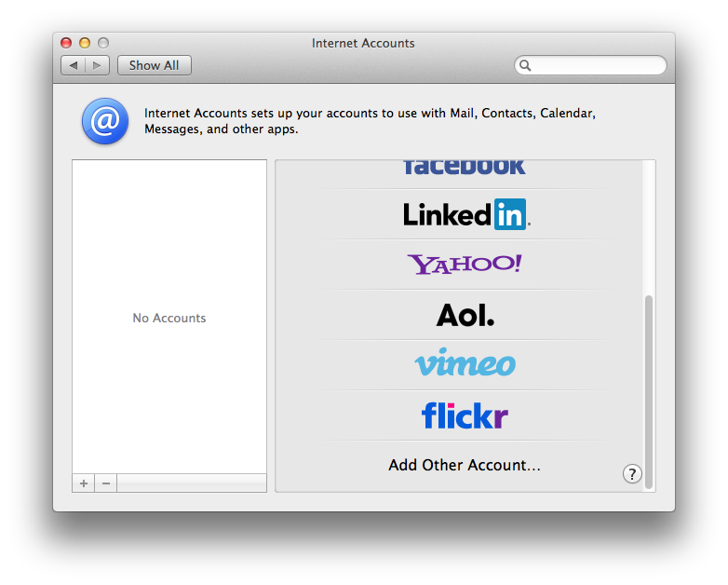Screen dimensions: 728x585
Task: Minimize the Internet Accounts window
Action: [x=85, y=43]
